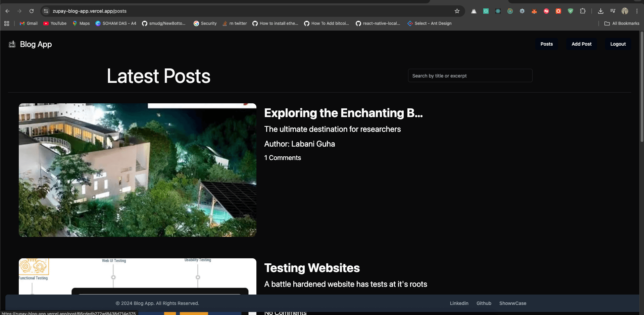Go back using the browser back arrow
Screen dimensions: 644x315
(7, 11)
